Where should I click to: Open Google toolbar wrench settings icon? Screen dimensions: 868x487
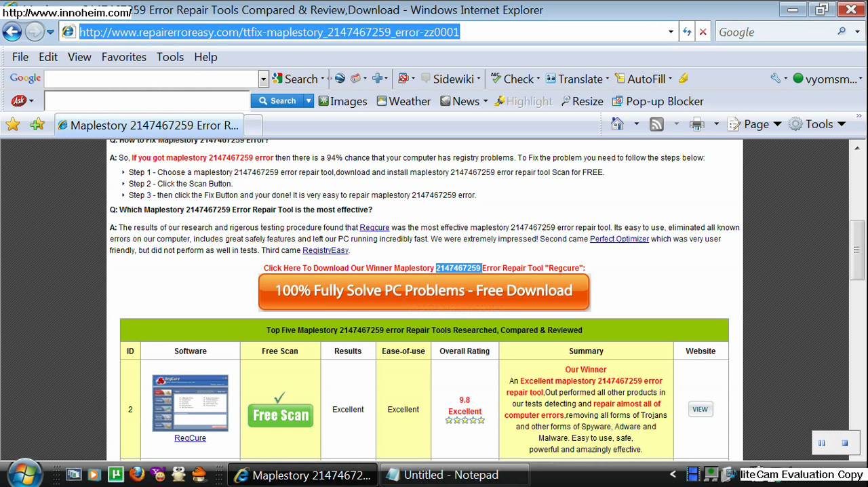(x=776, y=79)
